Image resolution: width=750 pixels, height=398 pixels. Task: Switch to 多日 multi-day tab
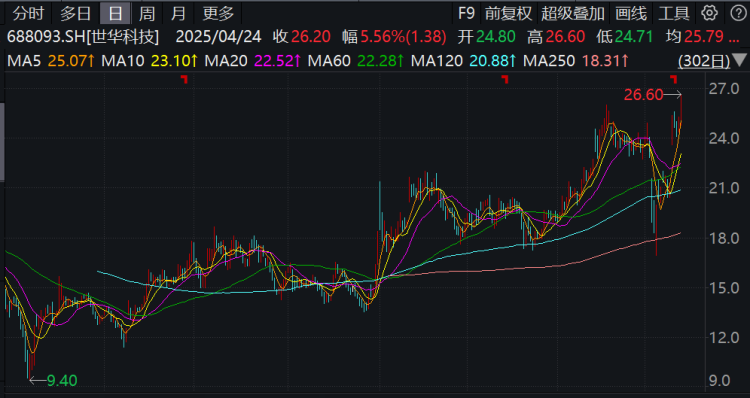point(75,13)
